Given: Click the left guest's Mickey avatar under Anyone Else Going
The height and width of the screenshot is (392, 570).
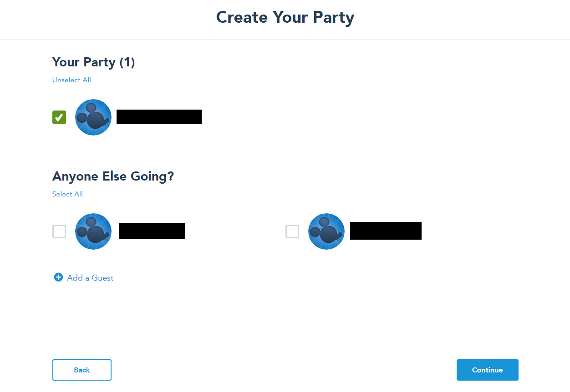Looking at the screenshot, I should [x=93, y=231].
